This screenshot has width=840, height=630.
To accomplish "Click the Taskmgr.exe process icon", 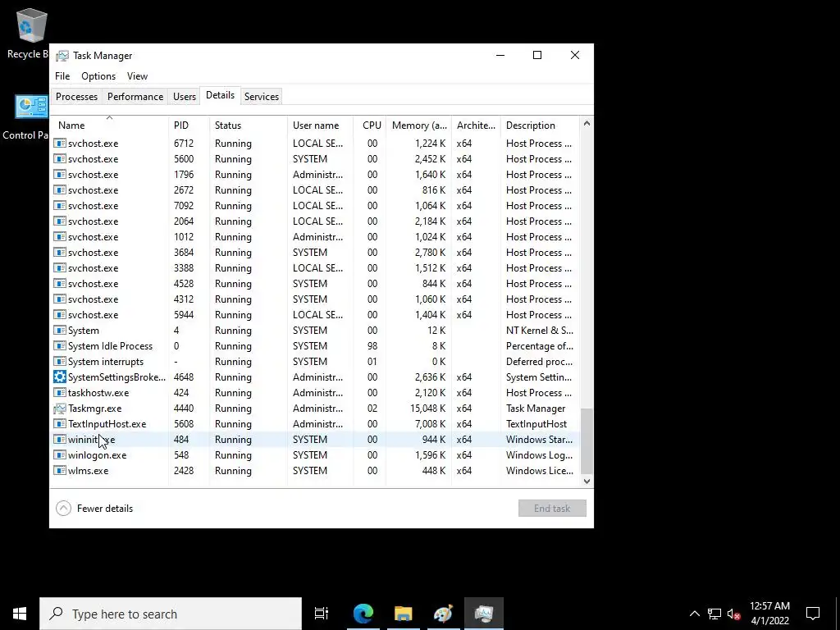I will 60,409.
